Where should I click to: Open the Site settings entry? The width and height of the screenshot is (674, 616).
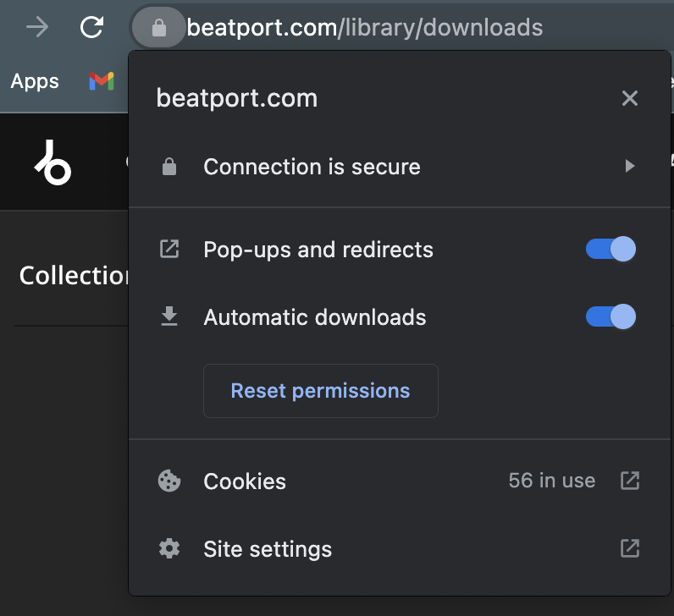(x=400, y=548)
